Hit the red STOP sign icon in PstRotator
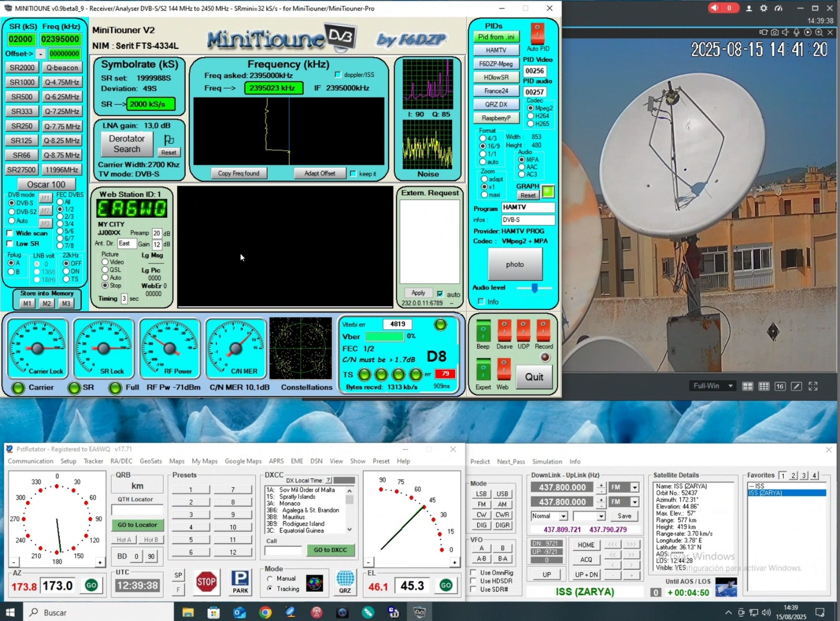This screenshot has width=840, height=621. point(206,582)
